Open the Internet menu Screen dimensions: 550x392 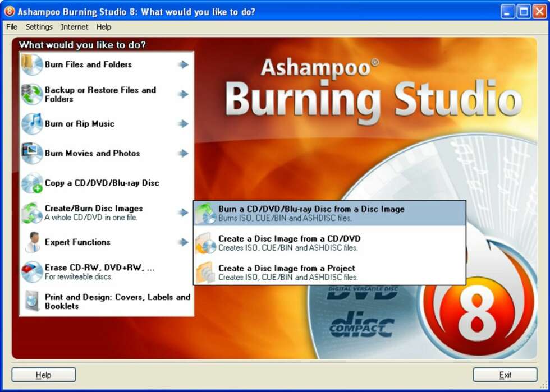coord(74,27)
